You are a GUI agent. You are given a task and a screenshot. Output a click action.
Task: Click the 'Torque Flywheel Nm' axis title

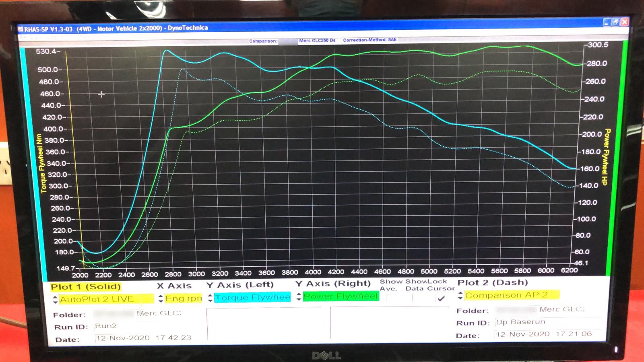click(x=42, y=163)
